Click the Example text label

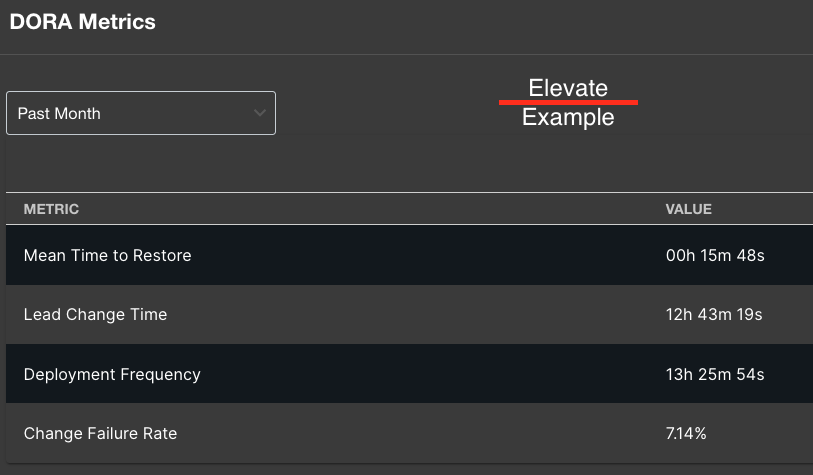coord(568,118)
